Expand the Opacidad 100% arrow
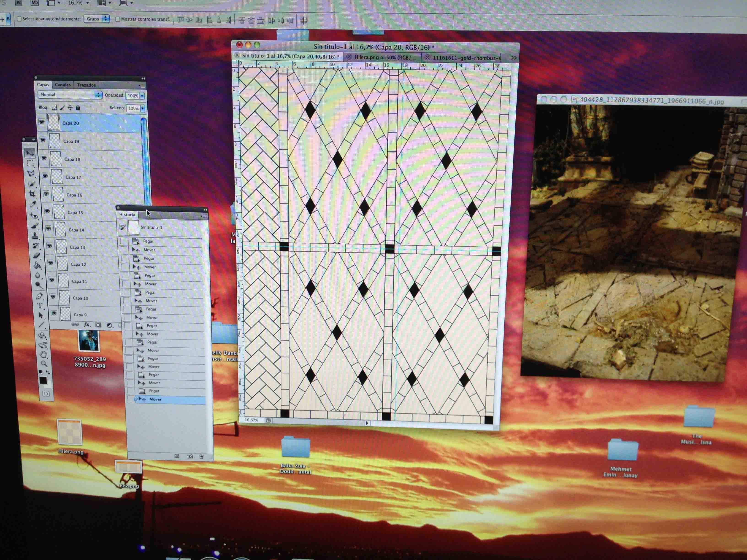This screenshot has height=560, width=747. coord(142,96)
